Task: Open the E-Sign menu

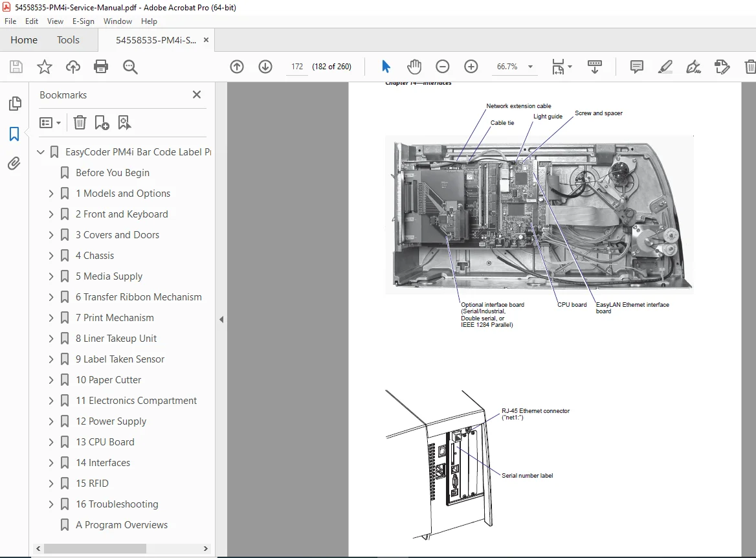Action: (x=83, y=21)
